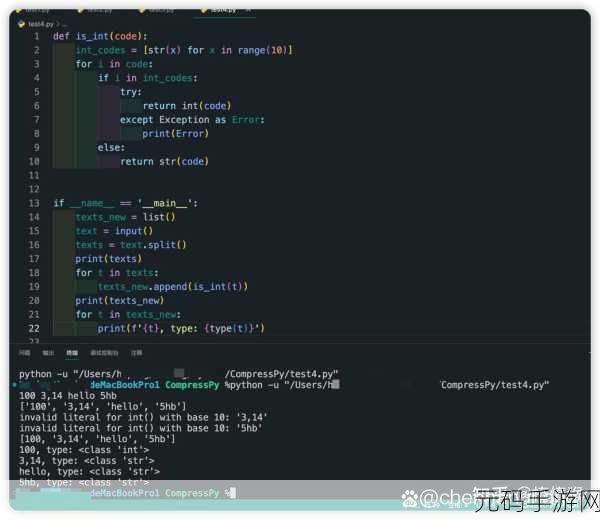The width and height of the screenshot is (600, 520).
Task: Open the 调试控制台 (Debug Console) panel tab
Action: pos(104,353)
